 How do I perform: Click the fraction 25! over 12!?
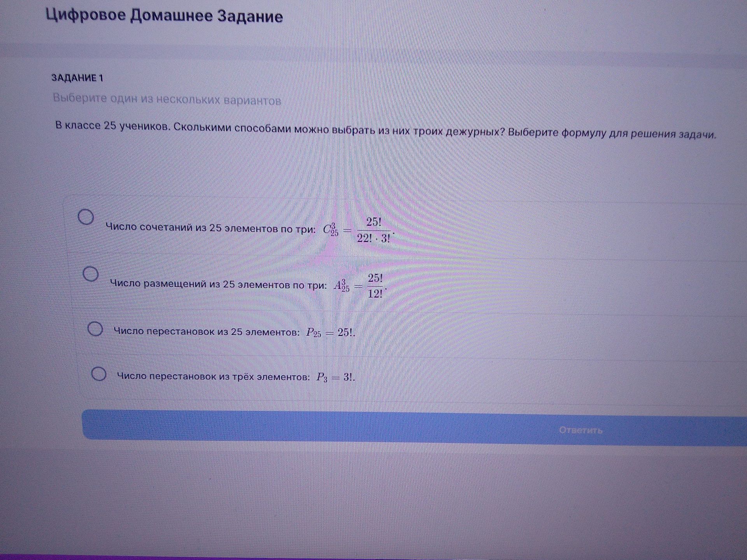pyautogui.click(x=375, y=286)
